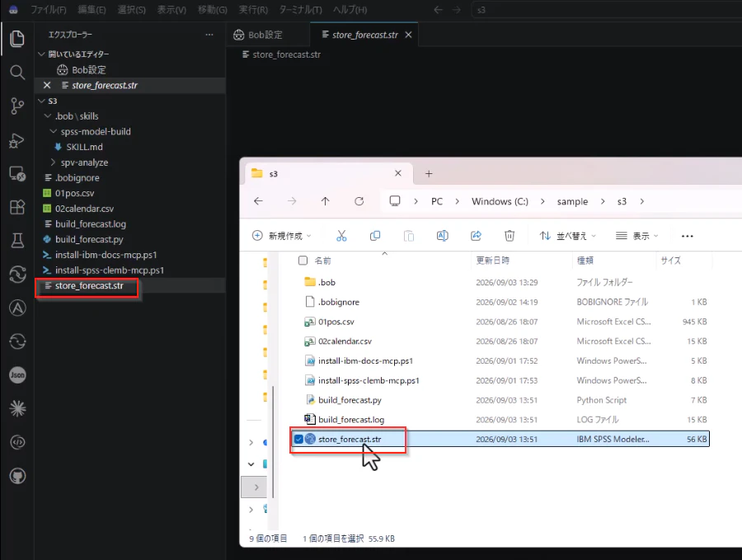Open the Remote Explorer activity icon
This screenshot has width=742, height=560.
[17, 174]
